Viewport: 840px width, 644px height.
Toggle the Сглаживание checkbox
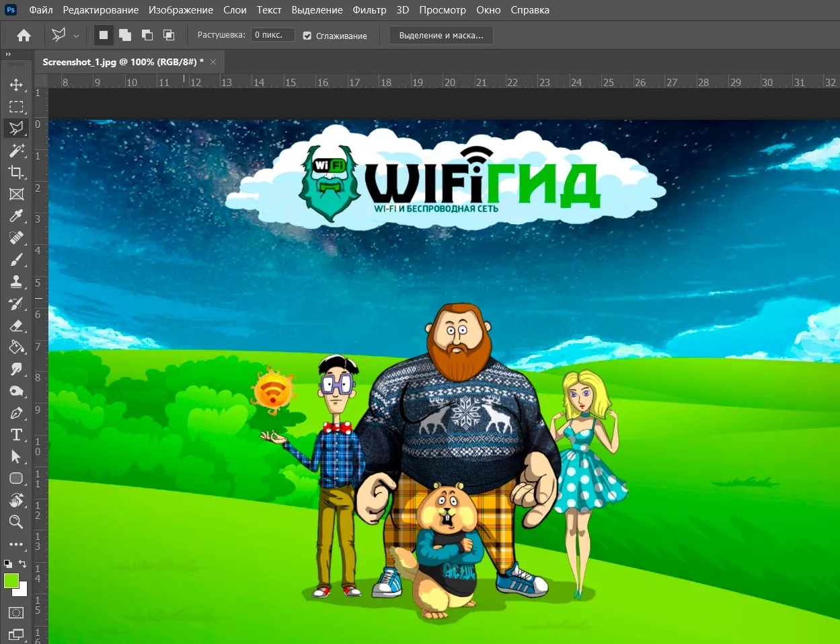(x=307, y=36)
